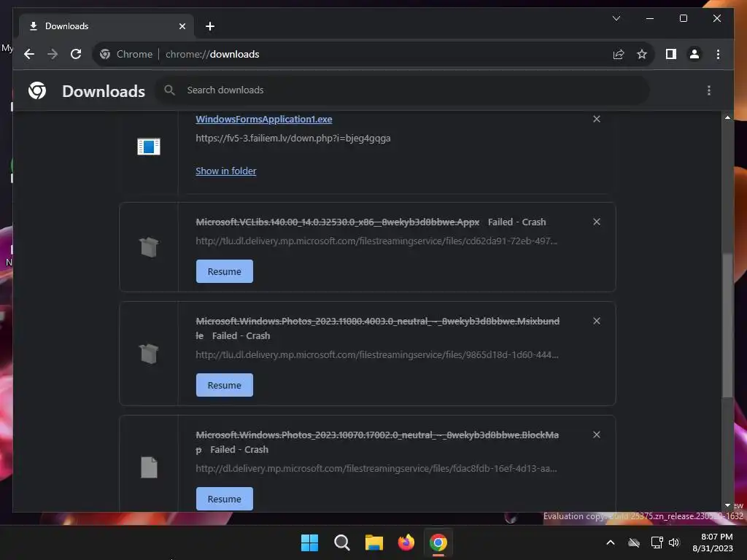Click the Photos Msixbundle package icon
Screen dimensions: 747x560
point(149,354)
